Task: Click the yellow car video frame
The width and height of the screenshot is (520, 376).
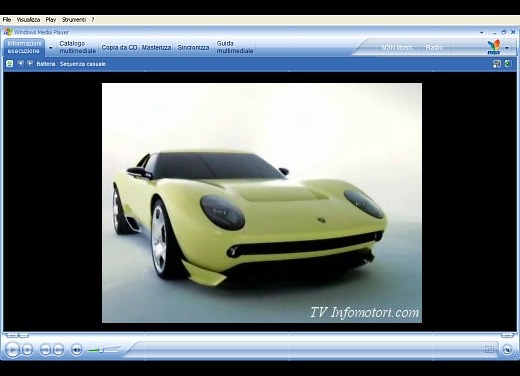Action: [262, 203]
